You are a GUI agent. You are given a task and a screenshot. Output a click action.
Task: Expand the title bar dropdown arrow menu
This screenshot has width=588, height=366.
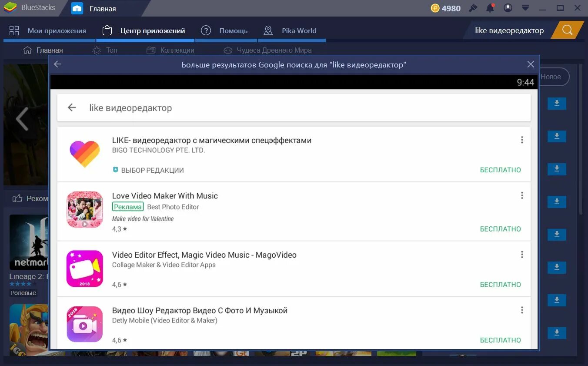click(x=525, y=8)
